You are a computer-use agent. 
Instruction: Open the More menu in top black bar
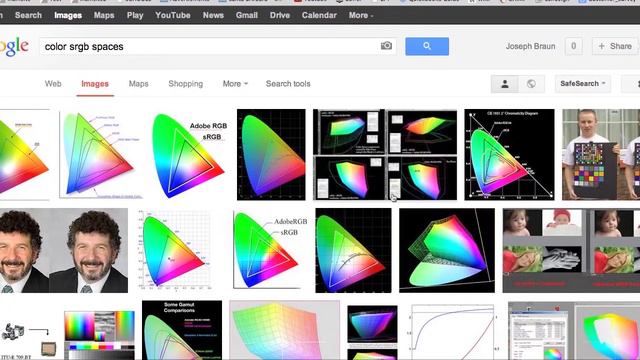(361, 16)
